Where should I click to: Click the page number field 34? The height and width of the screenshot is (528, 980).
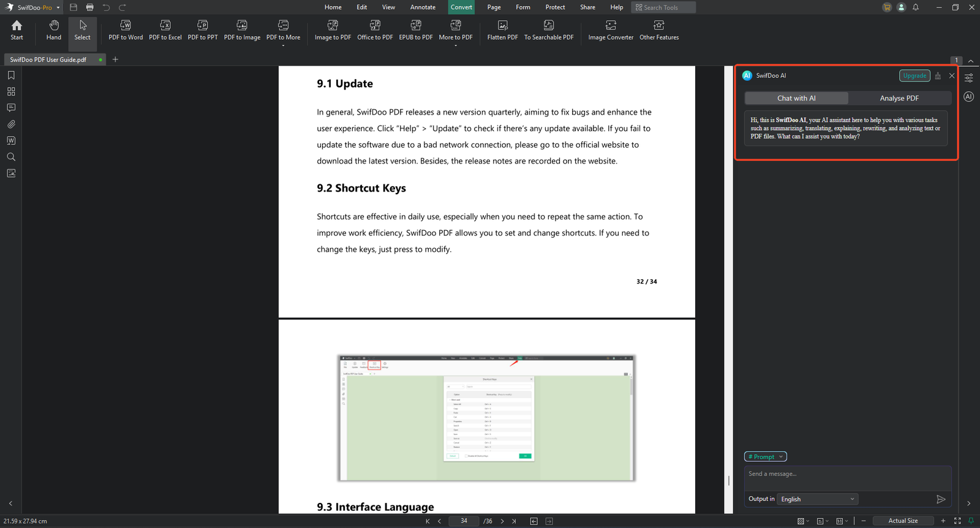tap(464, 521)
